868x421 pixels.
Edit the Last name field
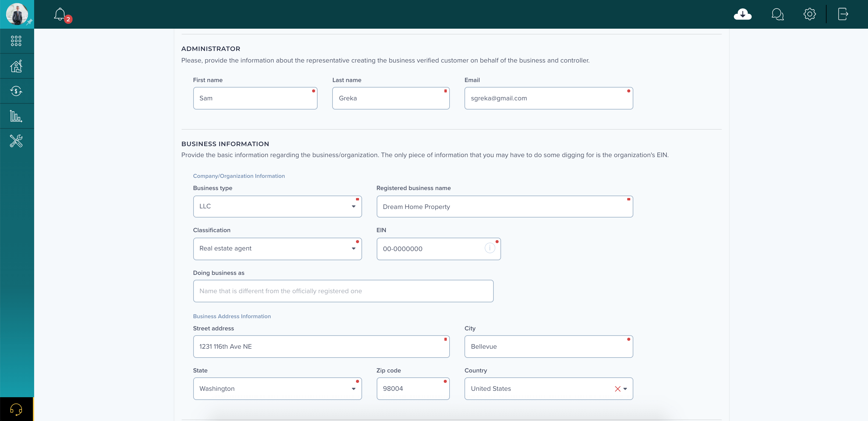pos(391,98)
